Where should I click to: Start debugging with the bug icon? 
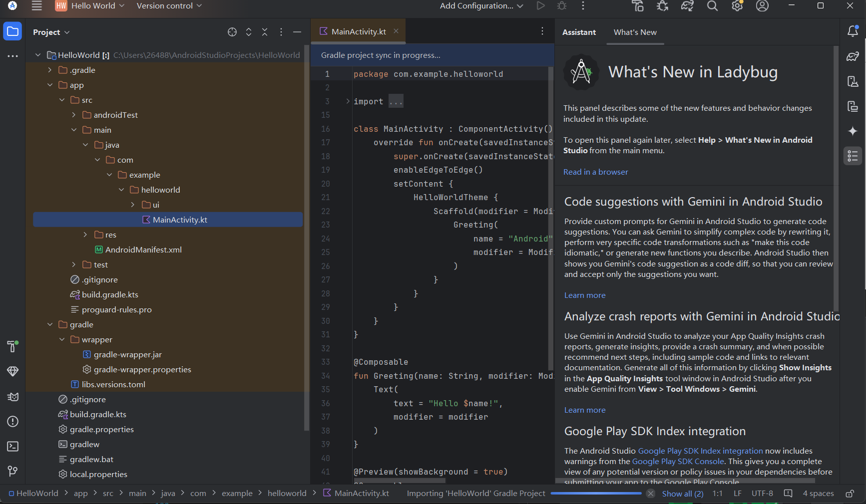pos(562,6)
